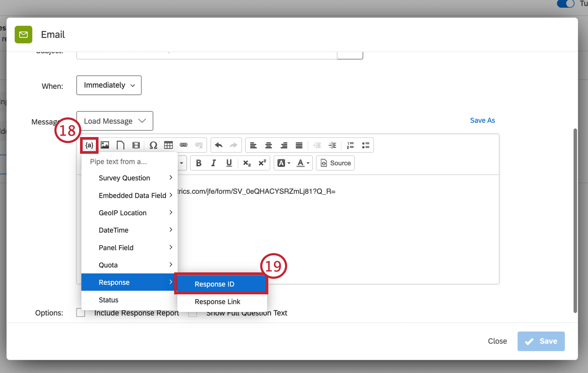The height and width of the screenshot is (373, 588).
Task: Click the Save As link
Action: [482, 120]
